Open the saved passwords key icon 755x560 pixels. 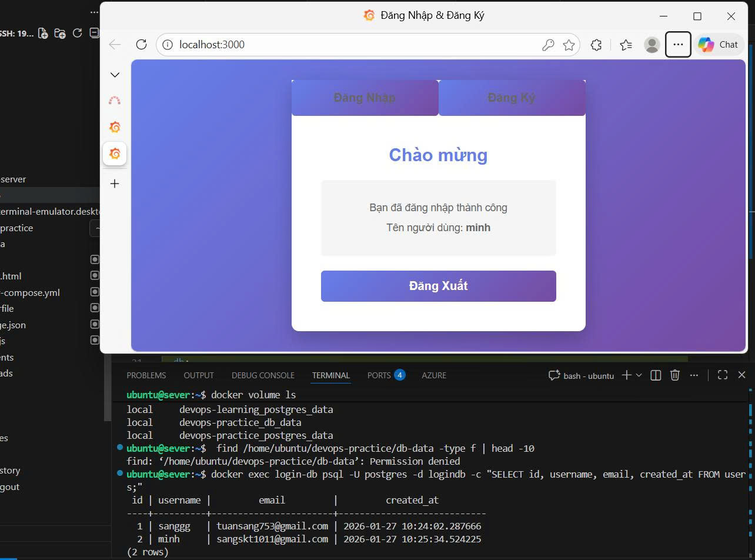click(548, 45)
